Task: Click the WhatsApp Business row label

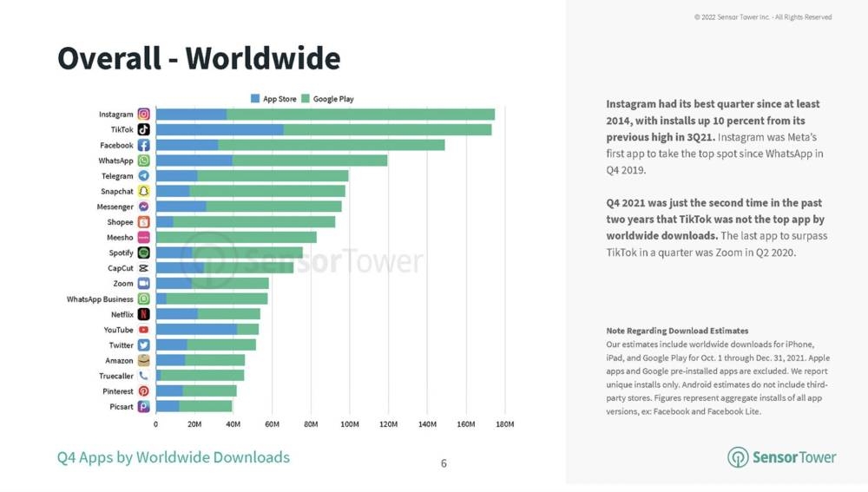Action: (100, 298)
